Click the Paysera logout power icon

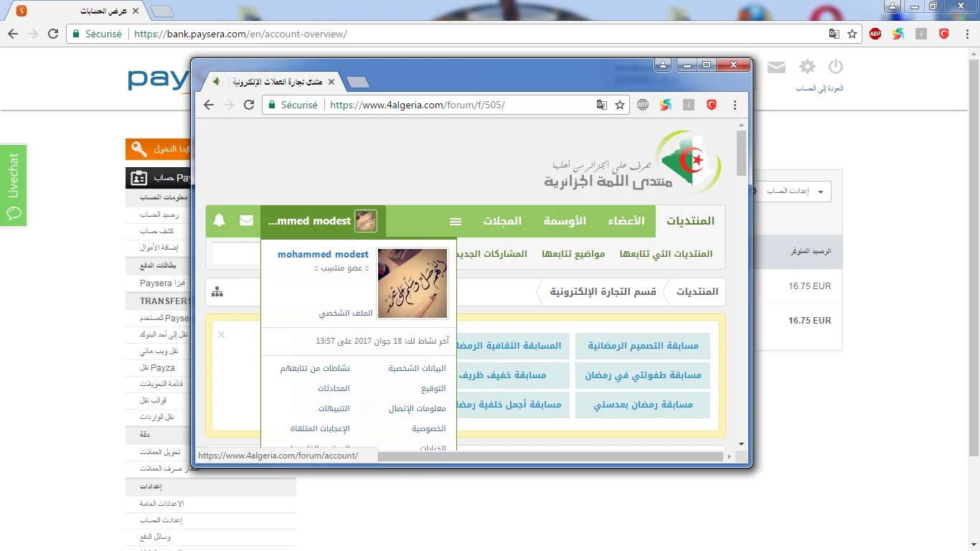835,67
